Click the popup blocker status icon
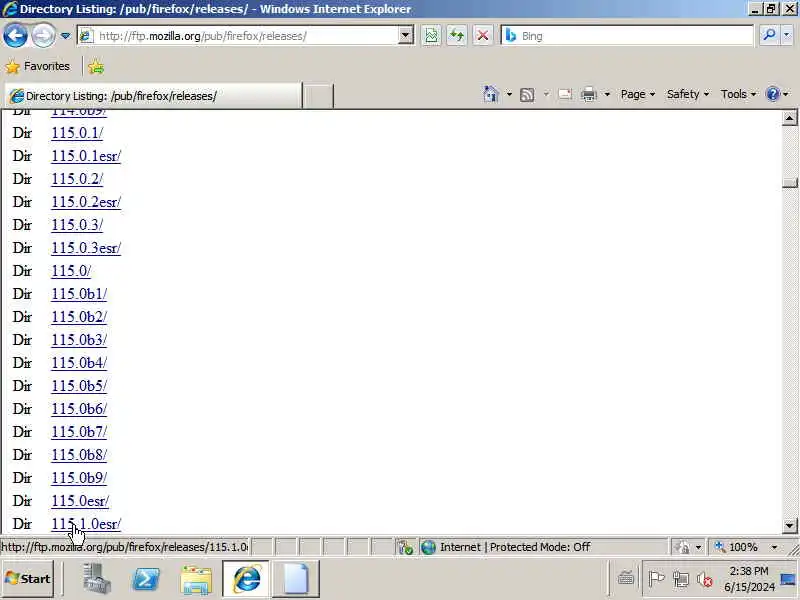Screen dimensions: 800x600 (x=405, y=547)
